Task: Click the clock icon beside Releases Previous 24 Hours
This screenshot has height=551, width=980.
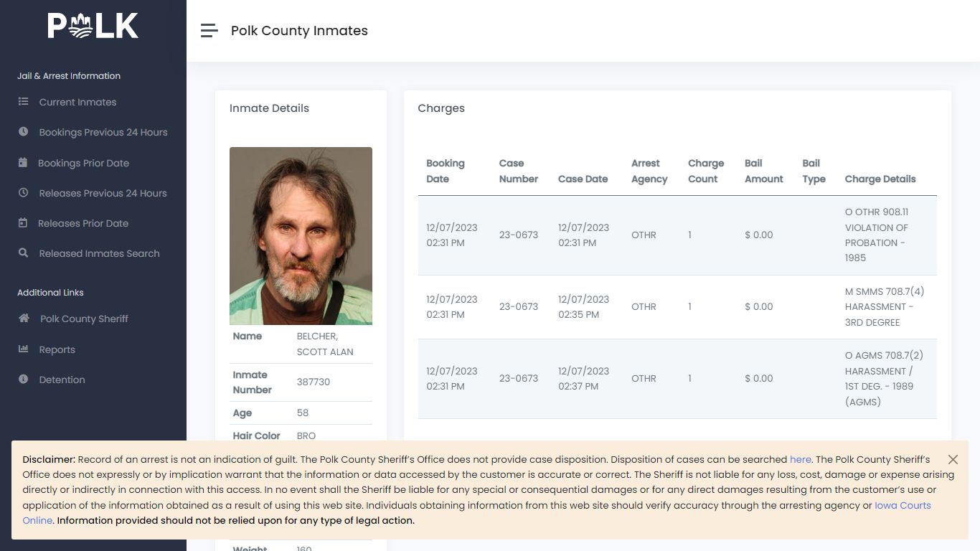Action: coord(24,193)
